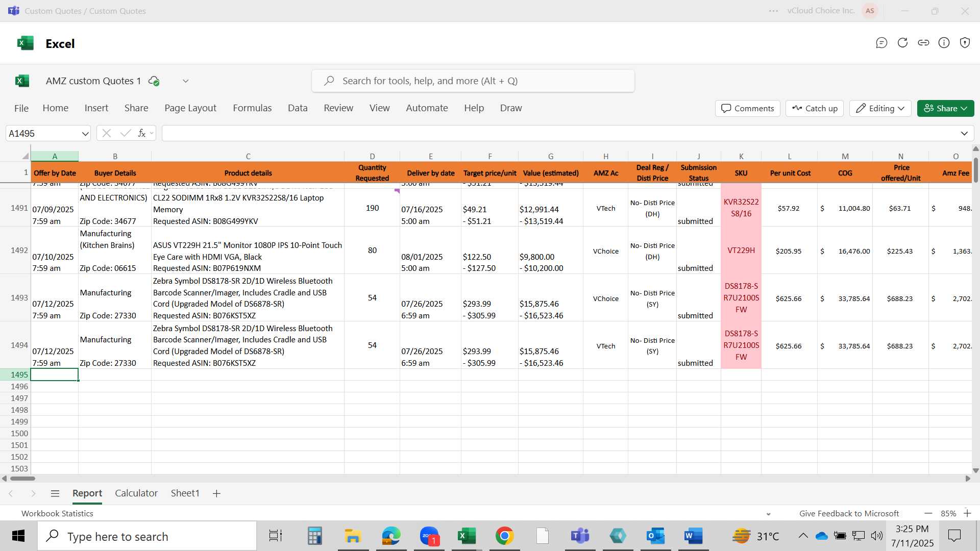Open Google Chrome in the taskbar
Viewport: 980px width, 551px height.
click(504, 536)
